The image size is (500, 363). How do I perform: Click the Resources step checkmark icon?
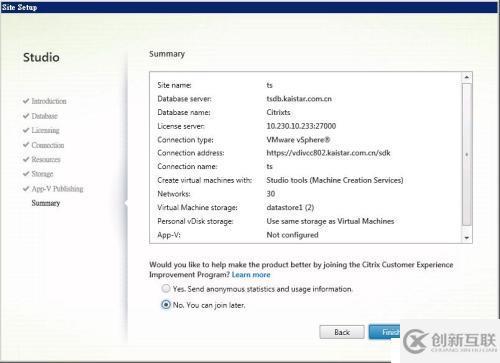[26, 159]
